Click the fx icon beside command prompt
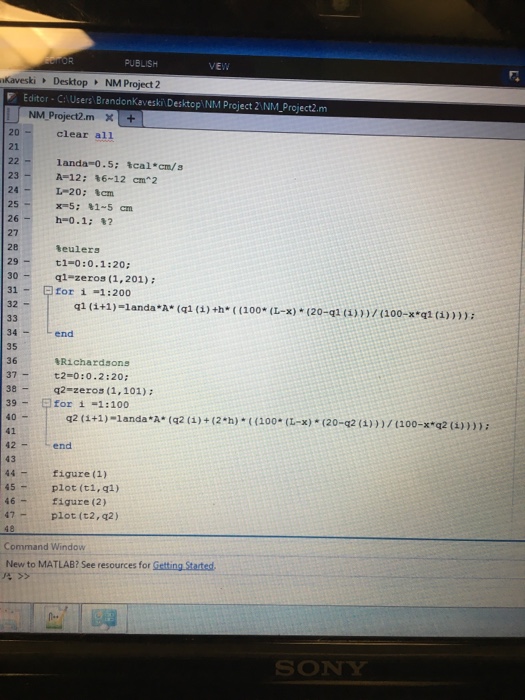Viewport: 525px width, 700px height. click(7, 575)
